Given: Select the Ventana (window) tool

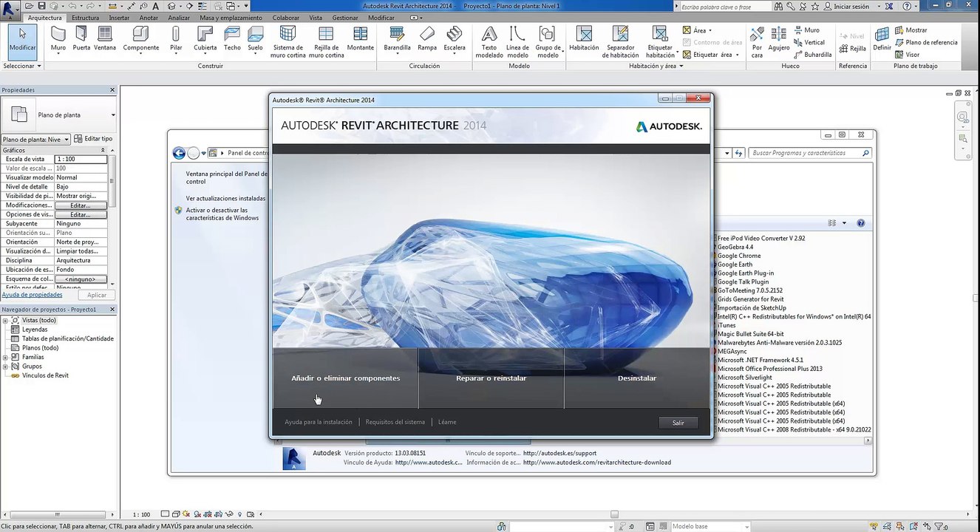Looking at the screenshot, I should (105, 40).
